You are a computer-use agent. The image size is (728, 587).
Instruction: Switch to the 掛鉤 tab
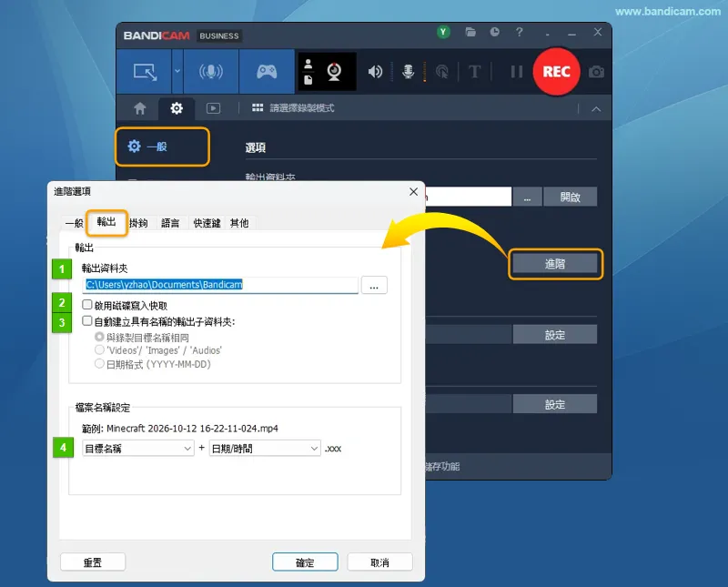138,223
